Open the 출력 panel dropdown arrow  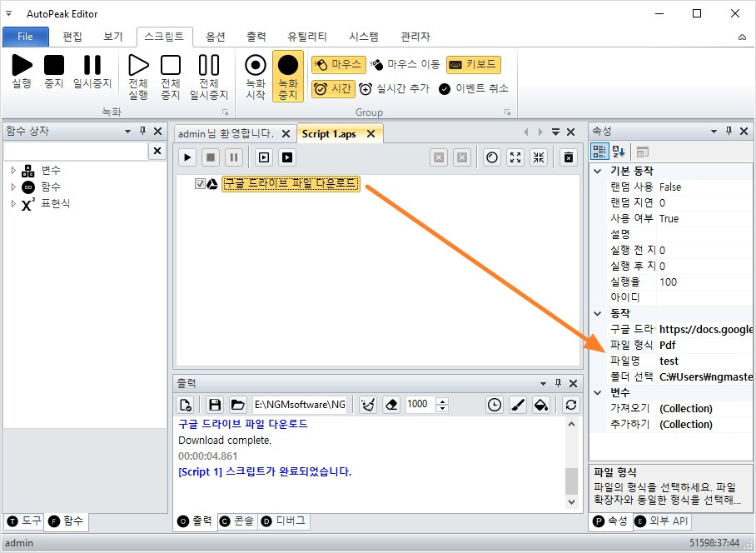[x=544, y=384]
